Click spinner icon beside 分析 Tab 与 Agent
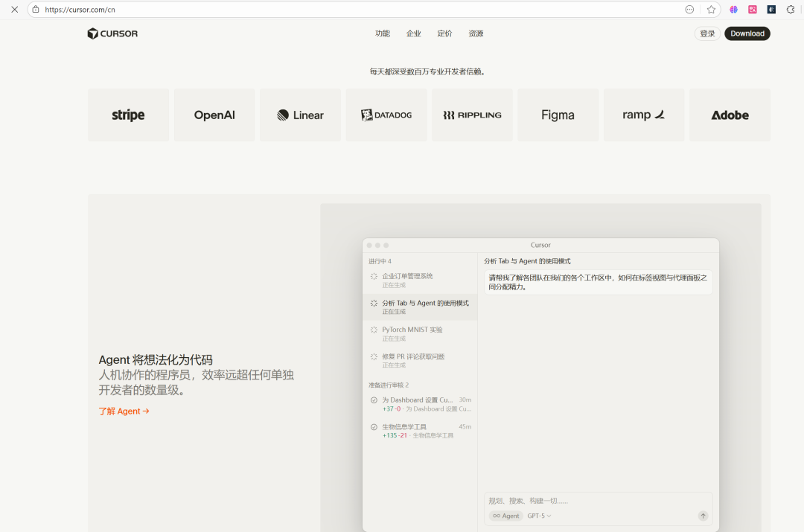The width and height of the screenshot is (804, 532). (374, 304)
